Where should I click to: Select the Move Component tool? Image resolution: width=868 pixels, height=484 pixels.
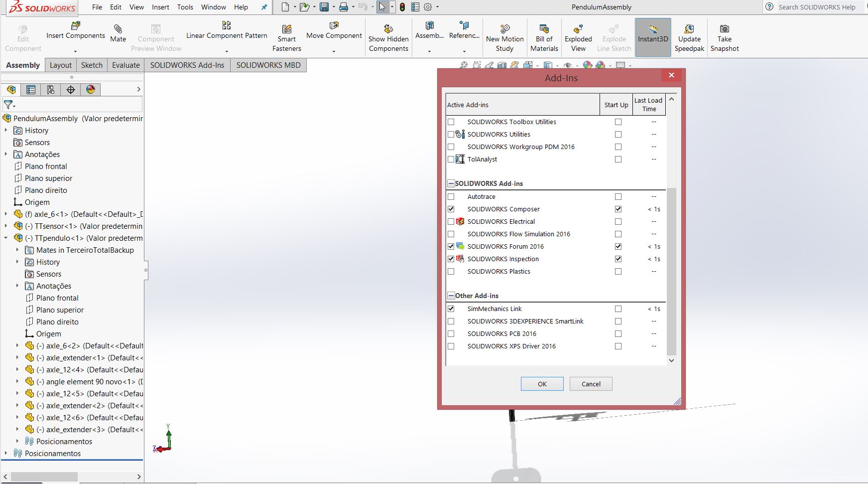[x=334, y=31]
